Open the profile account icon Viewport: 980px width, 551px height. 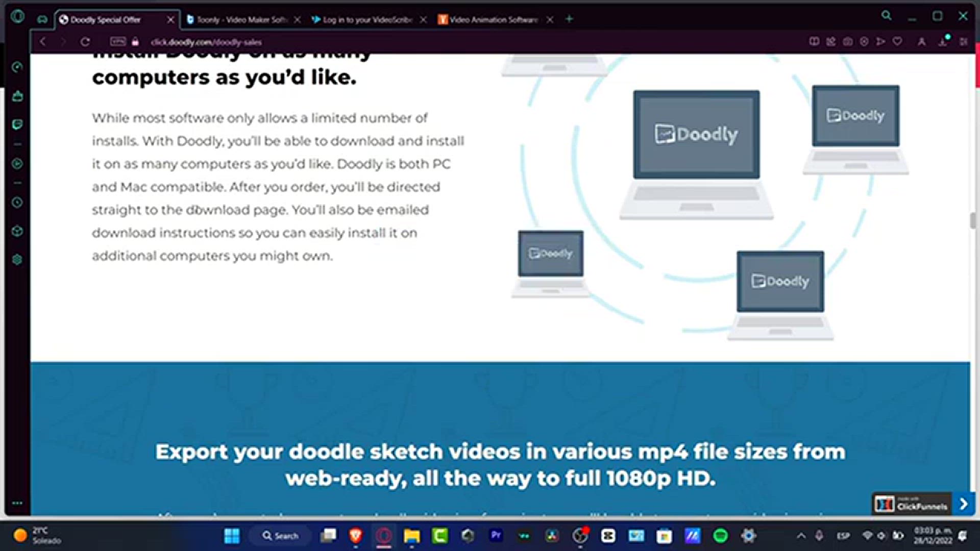[922, 42]
